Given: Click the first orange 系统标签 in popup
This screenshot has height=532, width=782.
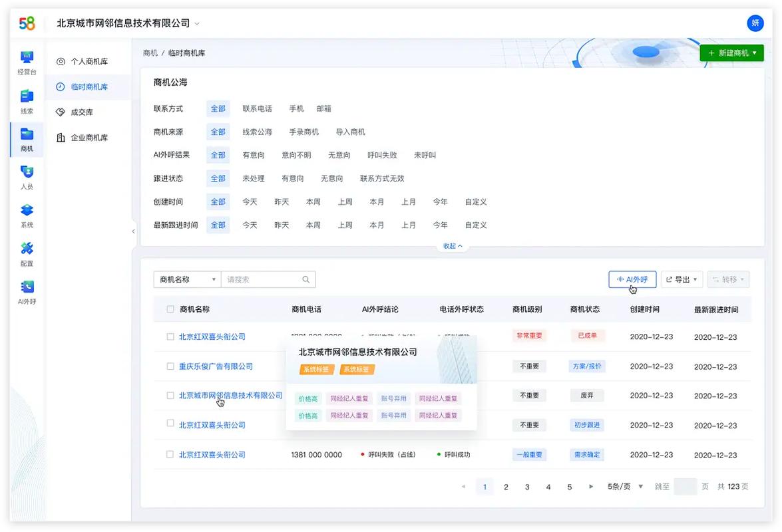Looking at the screenshot, I should pyautogui.click(x=316, y=369).
